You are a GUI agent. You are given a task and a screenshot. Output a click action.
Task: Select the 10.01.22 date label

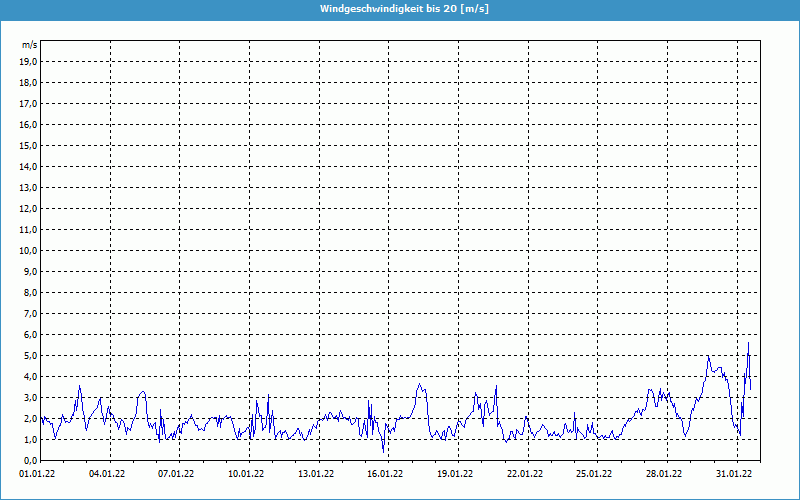[x=247, y=475]
